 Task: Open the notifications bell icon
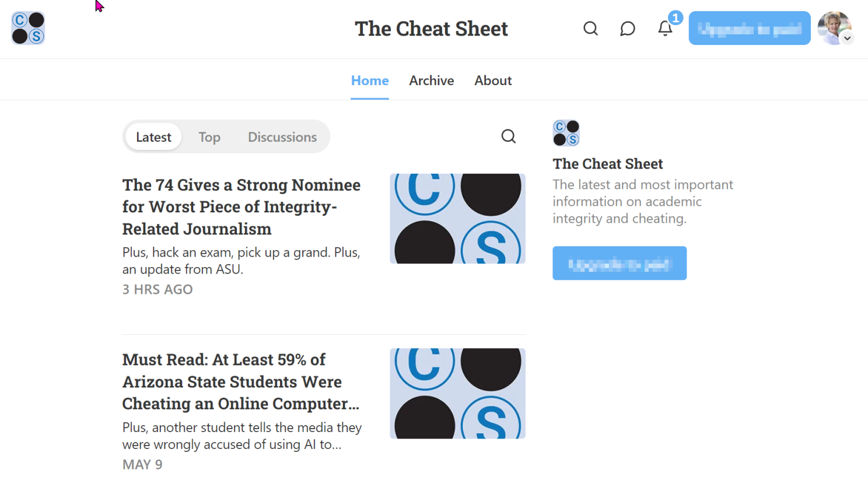(664, 29)
